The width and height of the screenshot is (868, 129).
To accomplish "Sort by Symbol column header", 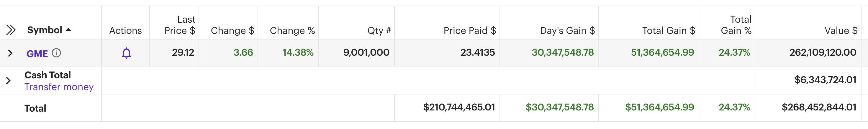I will 45,30.
